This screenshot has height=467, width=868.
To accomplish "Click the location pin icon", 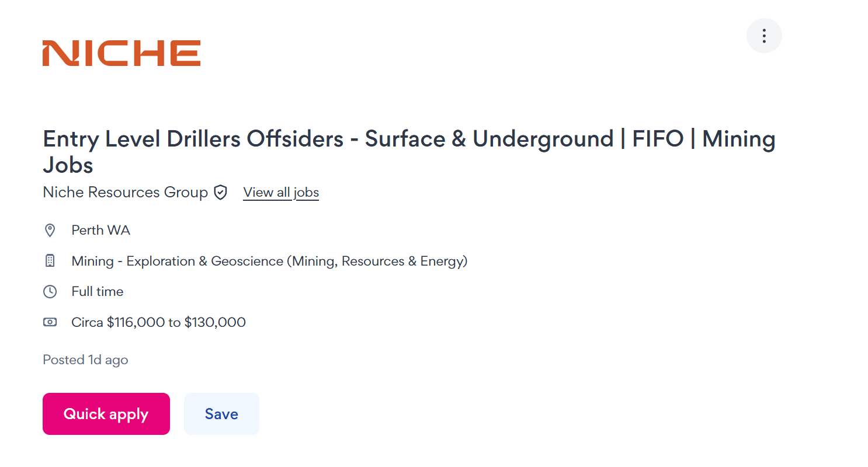I will tap(50, 231).
